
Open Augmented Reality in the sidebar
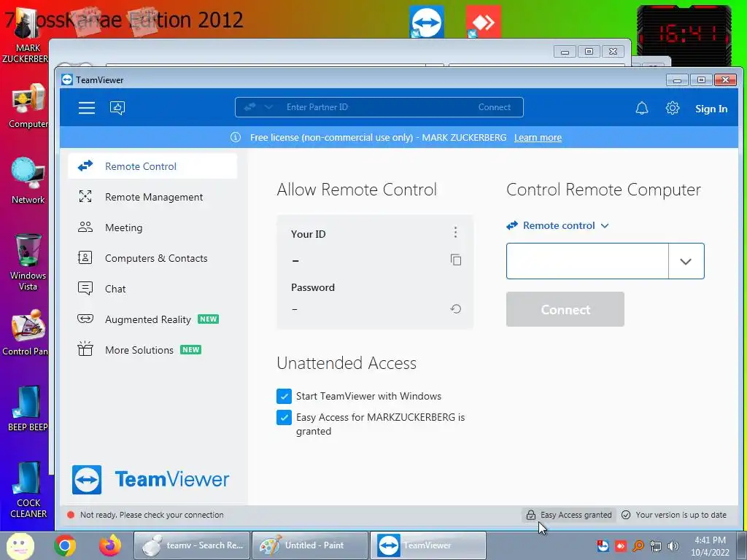pos(152,319)
